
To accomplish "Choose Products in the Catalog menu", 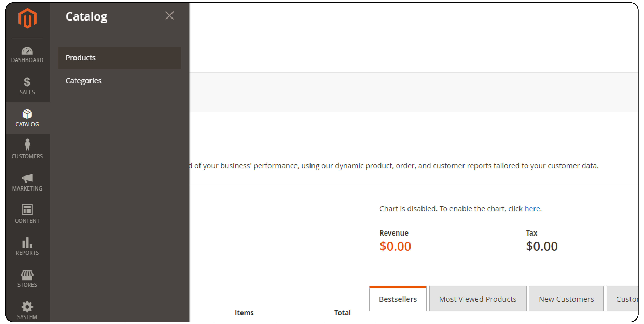I will pos(119,58).
